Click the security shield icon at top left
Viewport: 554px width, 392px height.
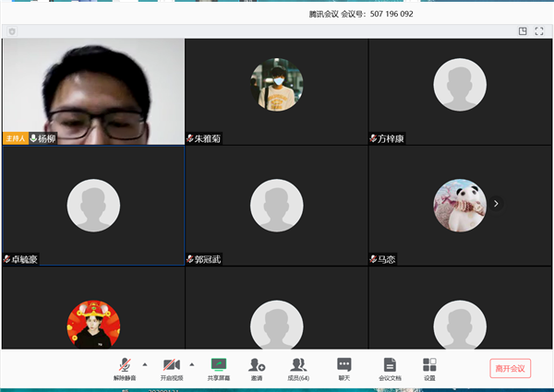[x=12, y=31]
